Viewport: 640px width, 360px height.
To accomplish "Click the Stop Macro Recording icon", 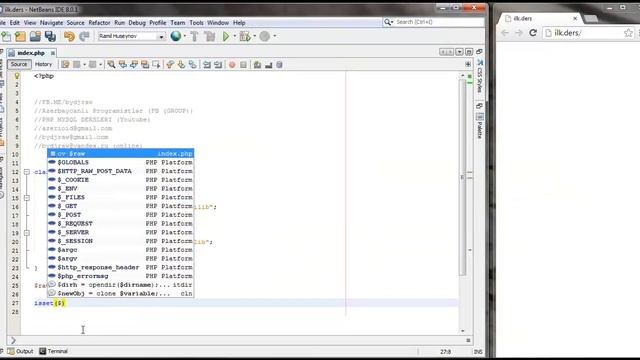I will (x=243, y=64).
